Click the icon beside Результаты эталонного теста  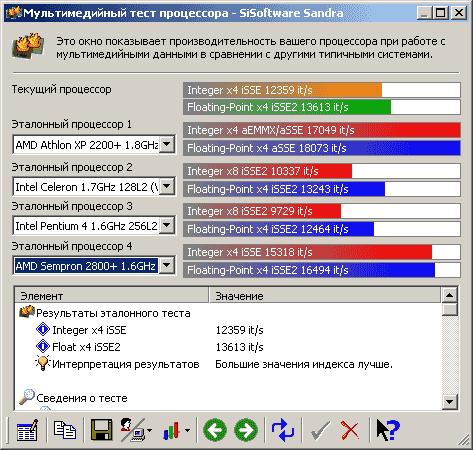coord(27,312)
